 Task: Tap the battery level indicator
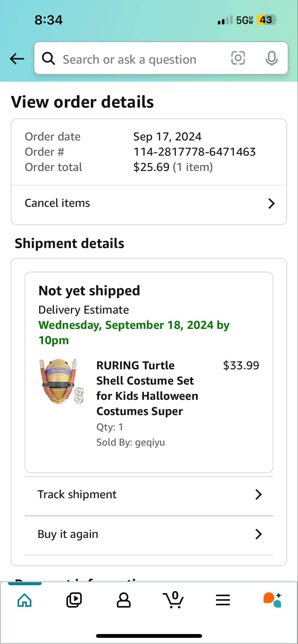pos(266,20)
